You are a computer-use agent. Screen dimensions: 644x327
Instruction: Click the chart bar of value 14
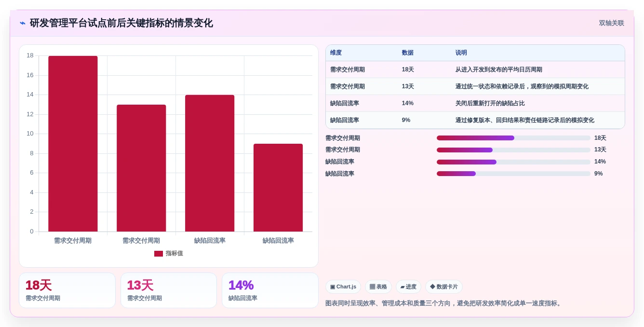pos(210,163)
